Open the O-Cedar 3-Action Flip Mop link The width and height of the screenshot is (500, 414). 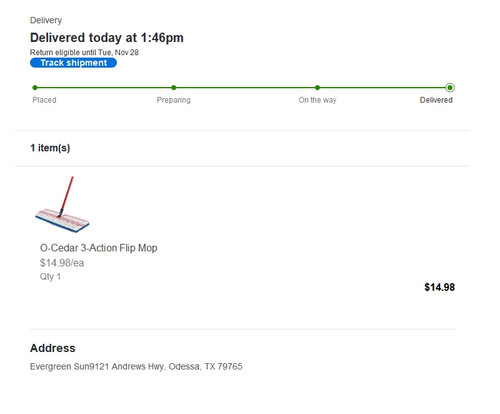coord(99,248)
